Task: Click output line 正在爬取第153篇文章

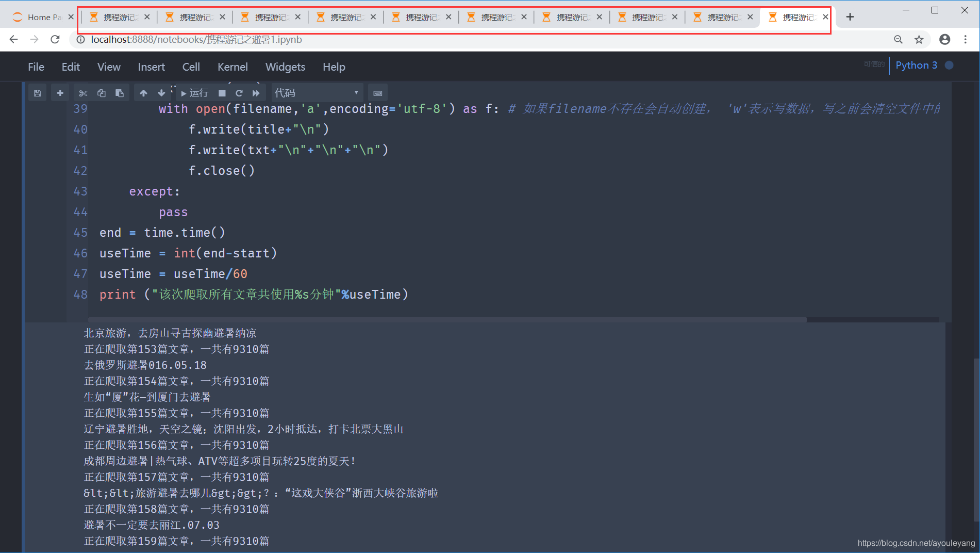Action: [176, 349]
